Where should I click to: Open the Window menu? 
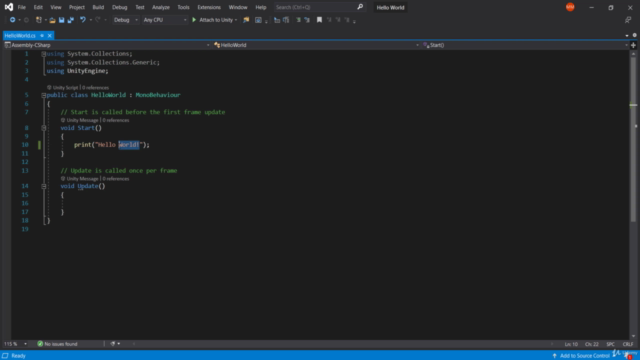(x=238, y=7)
